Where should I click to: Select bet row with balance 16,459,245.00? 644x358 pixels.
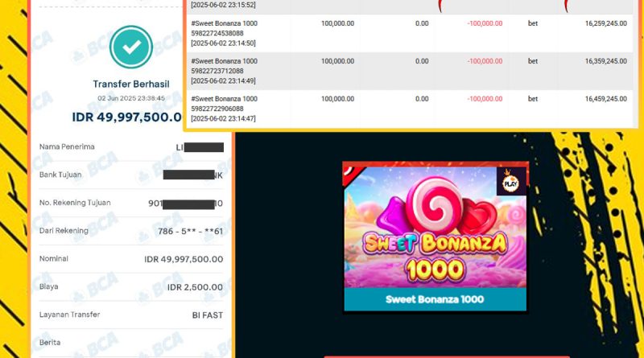410,109
